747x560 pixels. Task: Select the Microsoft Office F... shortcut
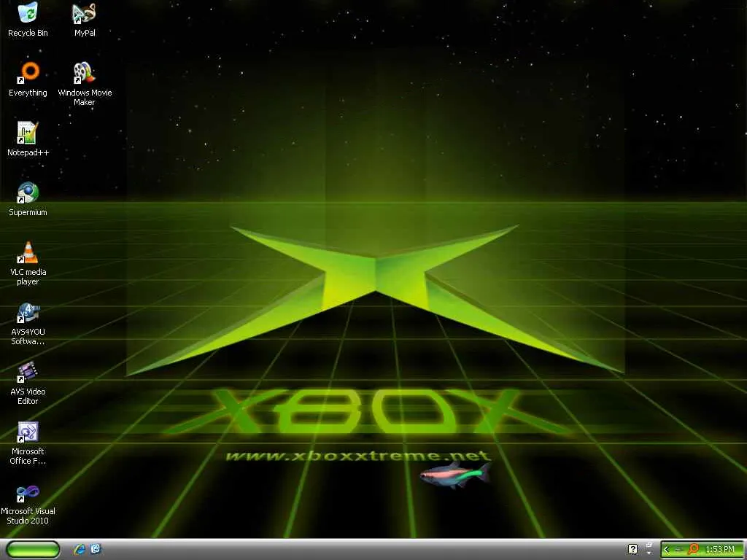[x=28, y=443]
